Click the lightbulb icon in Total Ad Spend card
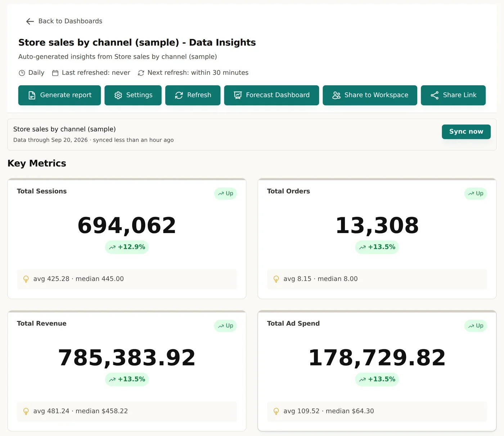 click(x=276, y=411)
